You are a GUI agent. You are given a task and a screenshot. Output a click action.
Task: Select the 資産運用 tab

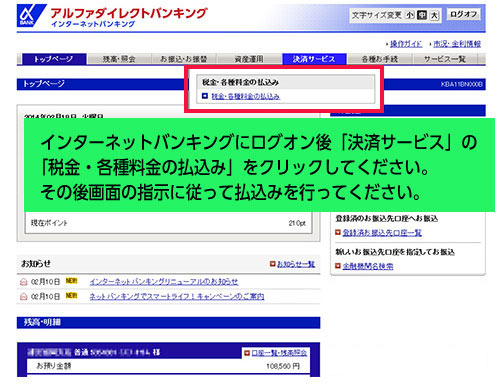(249, 59)
